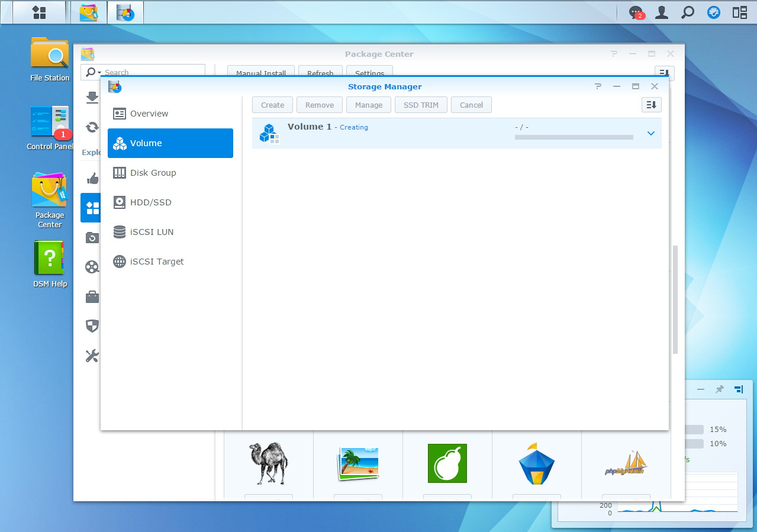
Task: Switch to Storage Manager taskbar icon
Action: pyautogui.click(x=125, y=12)
